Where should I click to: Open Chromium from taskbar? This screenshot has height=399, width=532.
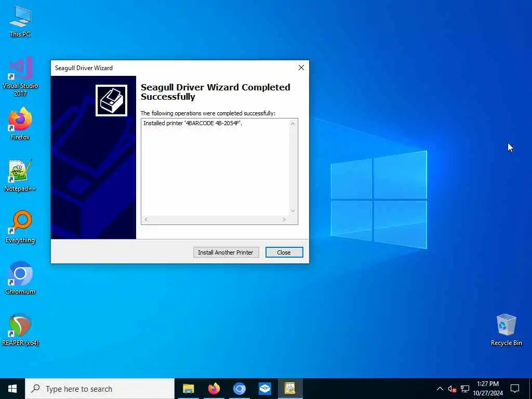239,389
